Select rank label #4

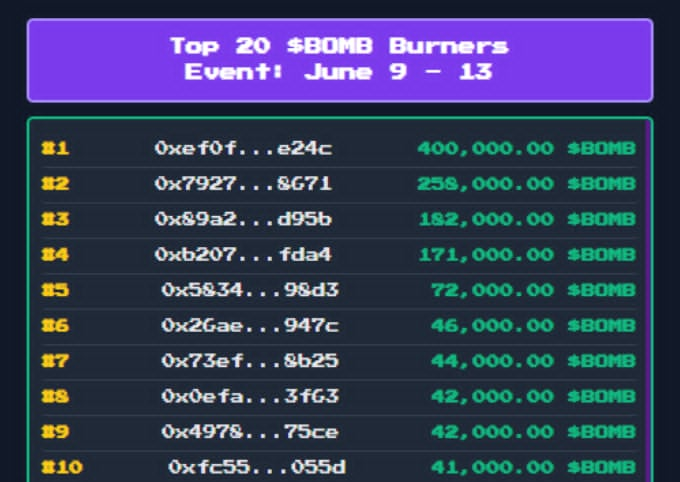[x=55, y=254]
